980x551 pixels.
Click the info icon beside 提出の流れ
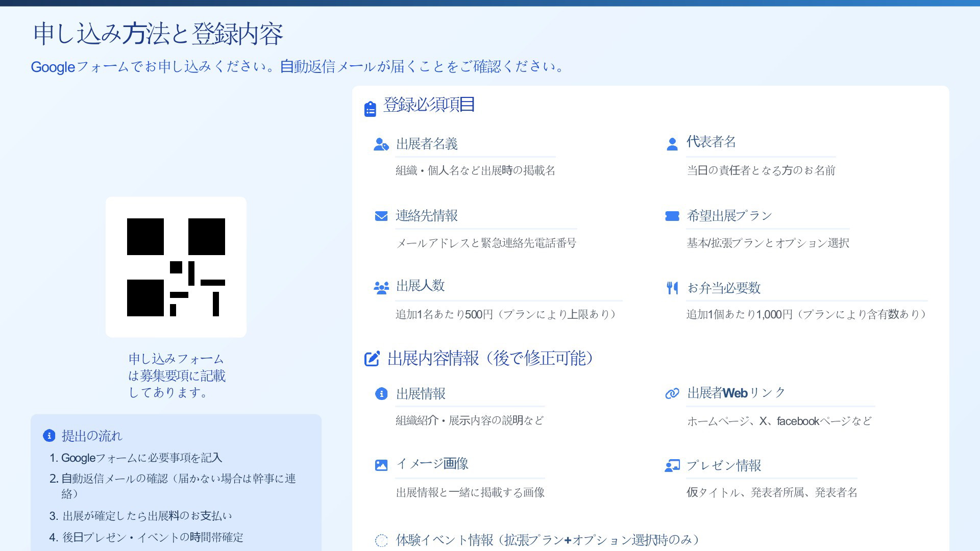[x=49, y=436]
